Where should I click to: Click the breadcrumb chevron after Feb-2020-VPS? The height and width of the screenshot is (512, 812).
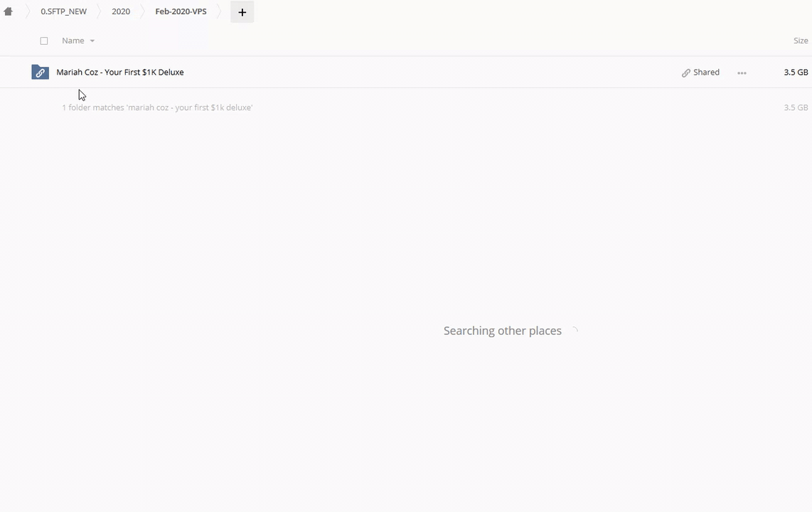(x=219, y=11)
